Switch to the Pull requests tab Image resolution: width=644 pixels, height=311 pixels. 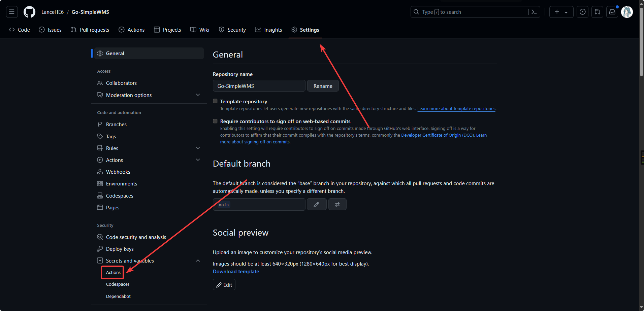point(90,30)
